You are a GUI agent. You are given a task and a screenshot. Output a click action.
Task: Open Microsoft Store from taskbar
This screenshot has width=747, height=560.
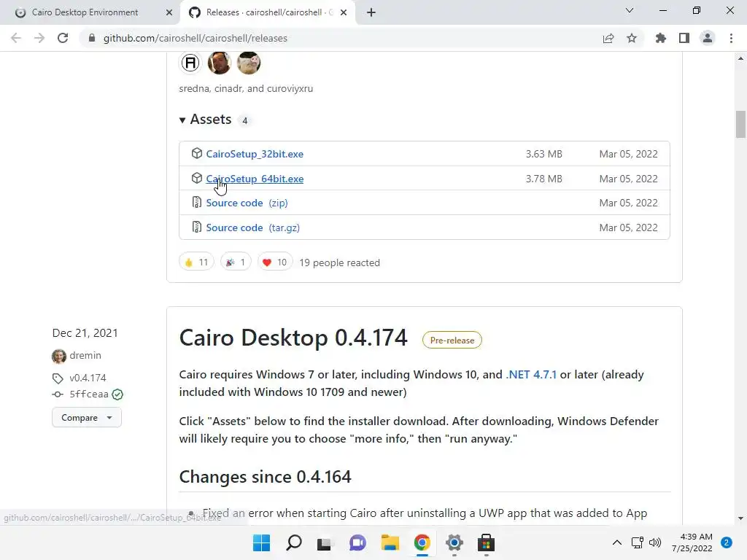coord(486,542)
